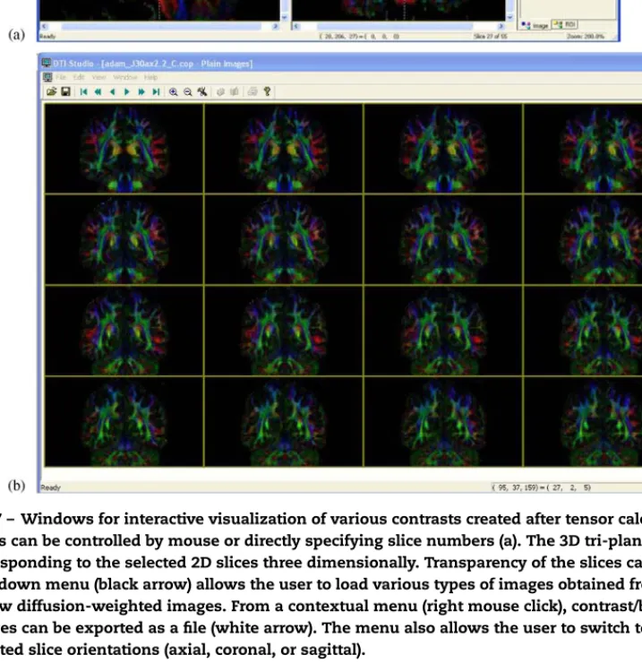Select the top-left brain slice thumbnail
This screenshot has height=672, width=642.
pos(124,148)
